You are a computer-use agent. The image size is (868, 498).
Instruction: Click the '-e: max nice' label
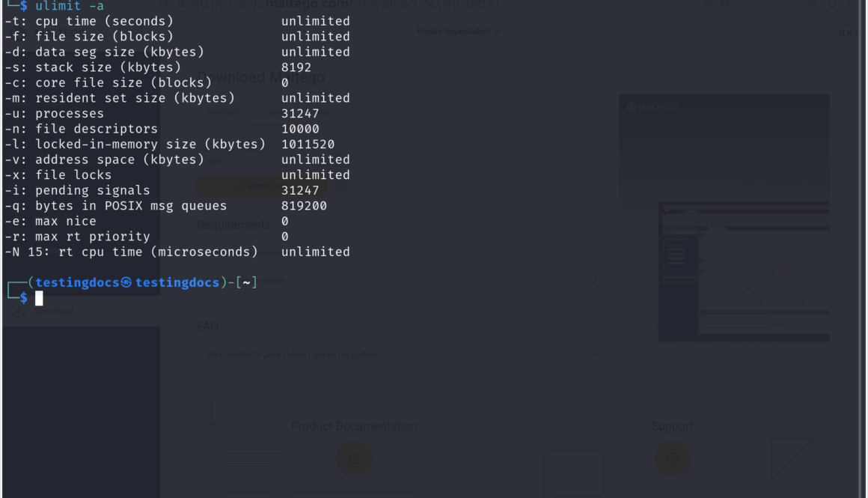coord(50,221)
